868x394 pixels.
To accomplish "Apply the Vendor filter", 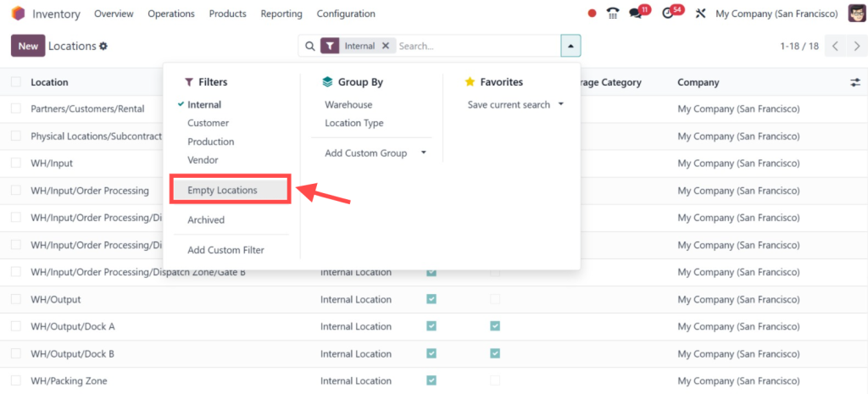I will [x=203, y=160].
